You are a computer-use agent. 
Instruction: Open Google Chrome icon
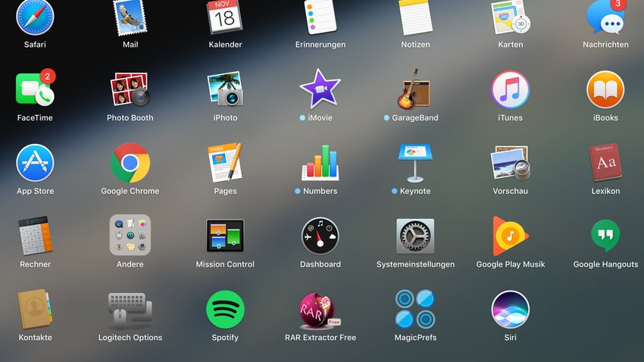[x=130, y=163]
